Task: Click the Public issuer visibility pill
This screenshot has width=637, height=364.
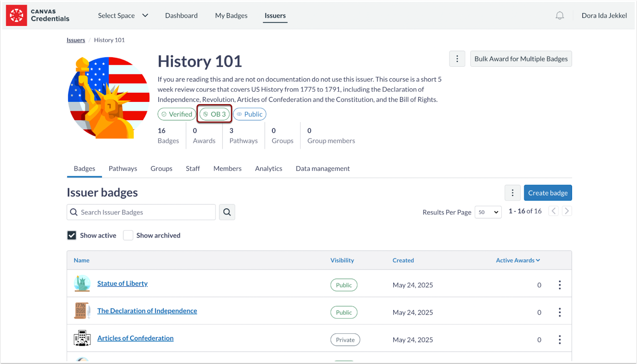Action: [x=250, y=114]
